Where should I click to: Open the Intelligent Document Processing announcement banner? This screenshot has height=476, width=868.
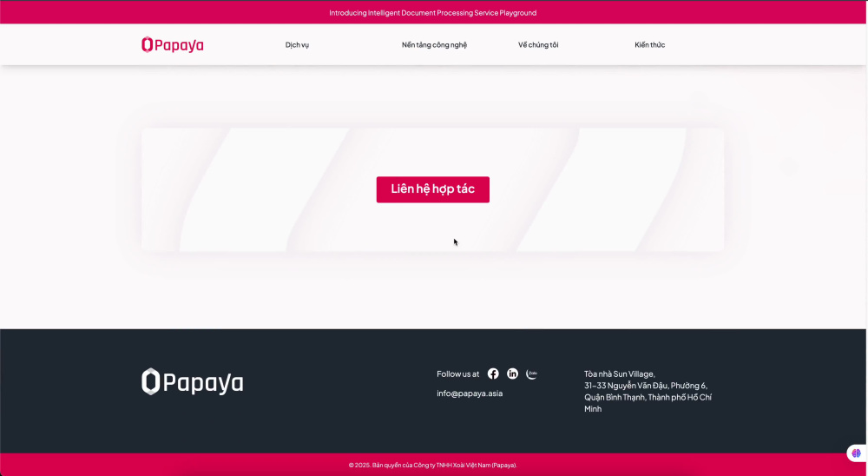click(433, 13)
